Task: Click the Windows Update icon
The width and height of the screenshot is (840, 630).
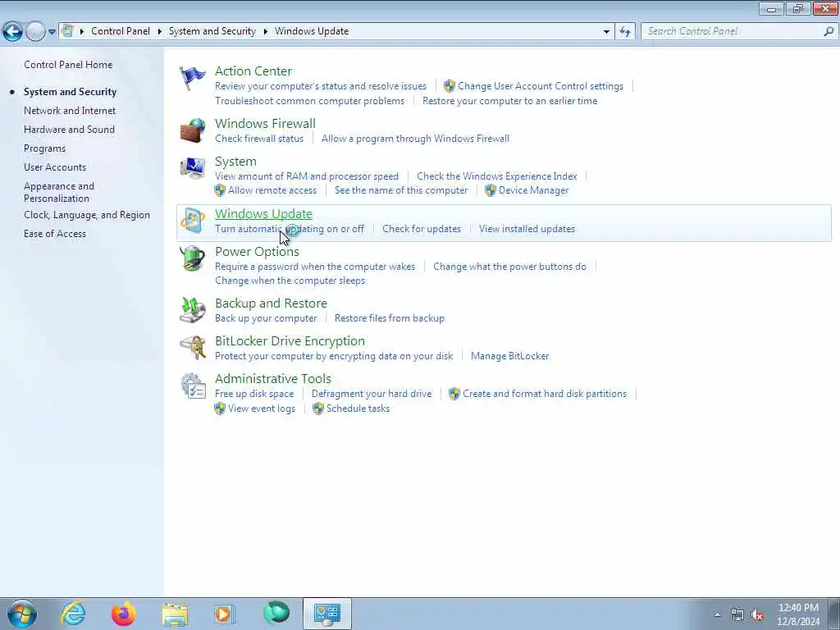Action: [x=192, y=221]
